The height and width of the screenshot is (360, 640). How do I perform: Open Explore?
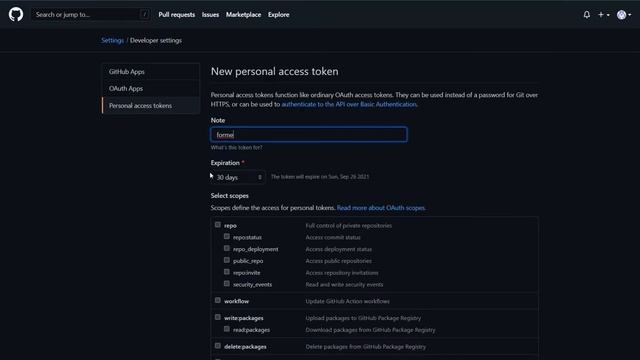pos(278,15)
